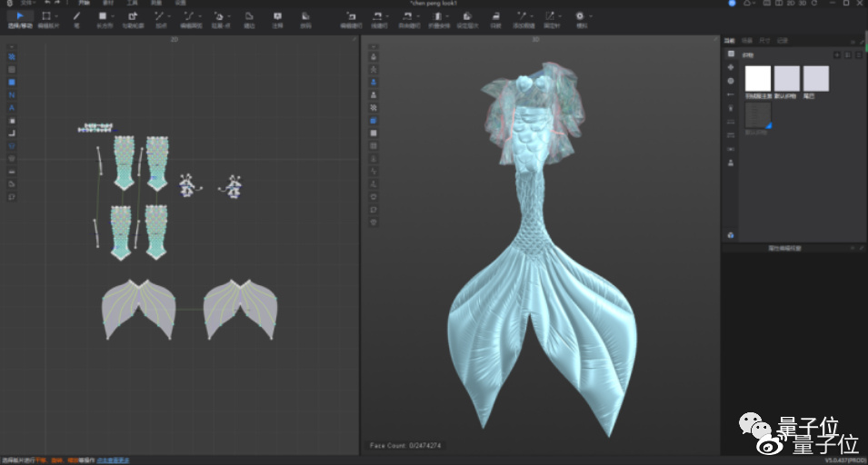This screenshot has width=868, height=465.
Task: Pick the Pen drawing tool
Action: click(76, 16)
